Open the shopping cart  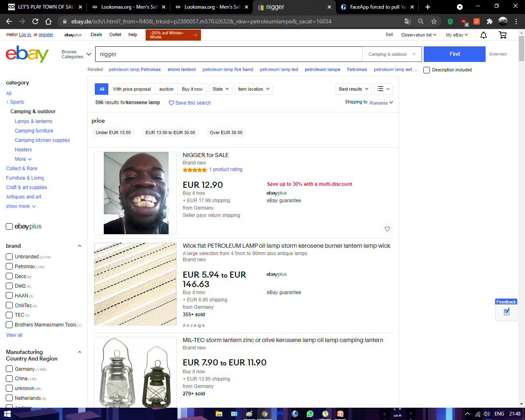[x=503, y=35]
